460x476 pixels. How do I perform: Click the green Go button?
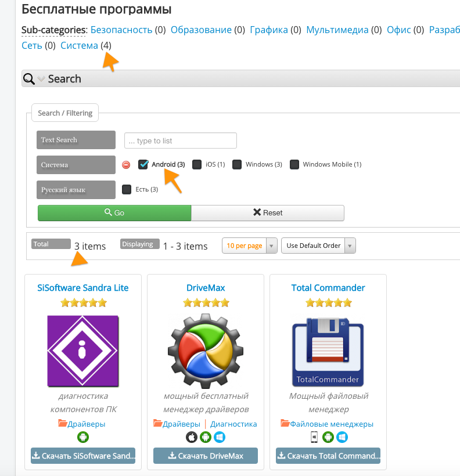pyautogui.click(x=114, y=213)
